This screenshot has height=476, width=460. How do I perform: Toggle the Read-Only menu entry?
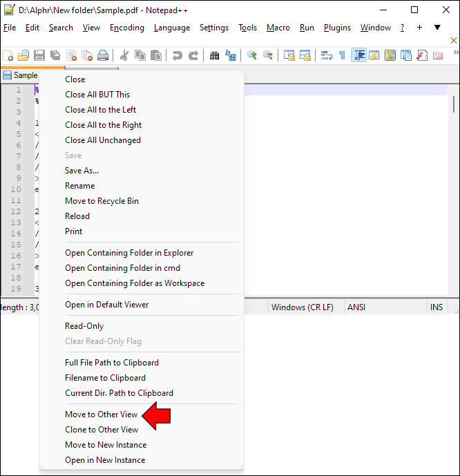pos(142,325)
